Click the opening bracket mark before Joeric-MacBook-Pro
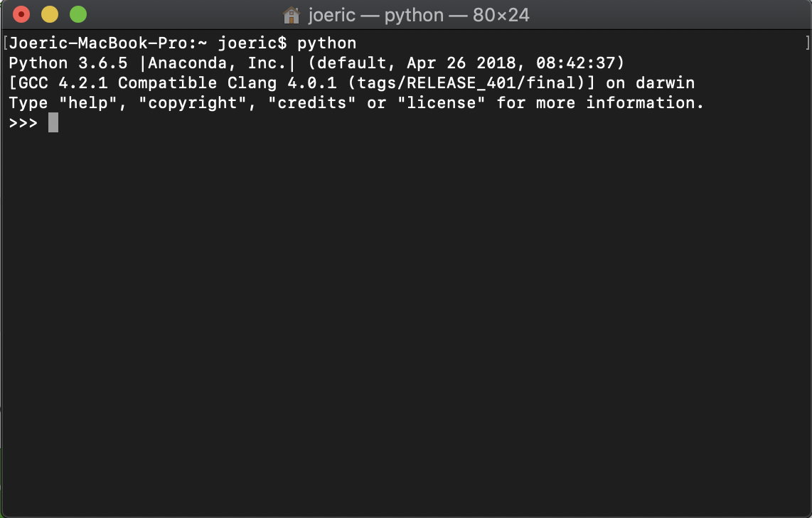This screenshot has height=518, width=812. point(5,43)
